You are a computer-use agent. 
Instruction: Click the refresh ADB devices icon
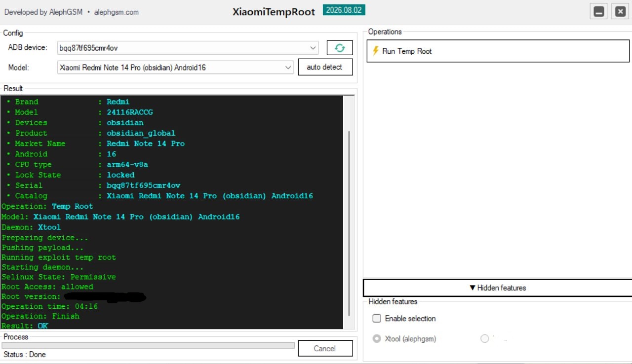tap(340, 48)
